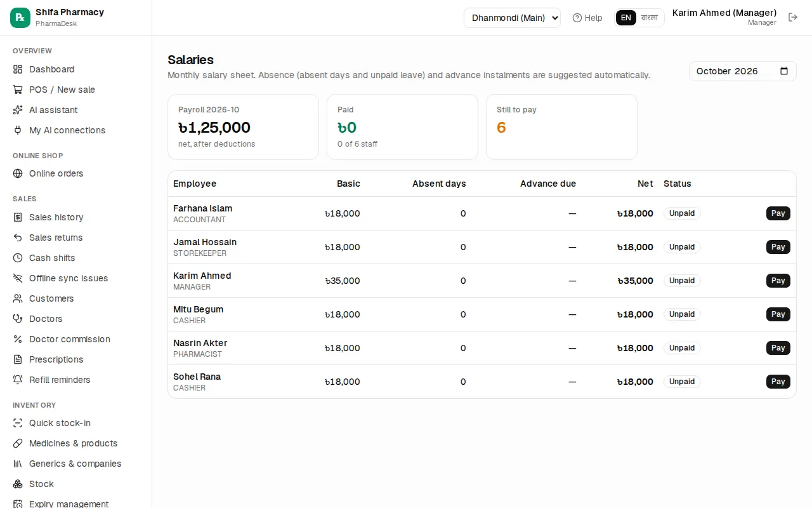Image resolution: width=812 pixels, height=508 pixels.
Task: Switch language to EN
Action: point(626,18)
